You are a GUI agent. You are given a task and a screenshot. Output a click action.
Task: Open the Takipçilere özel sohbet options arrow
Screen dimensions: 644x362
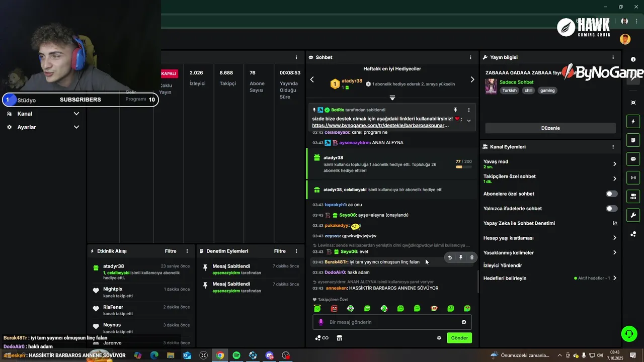tap(614, 178)
